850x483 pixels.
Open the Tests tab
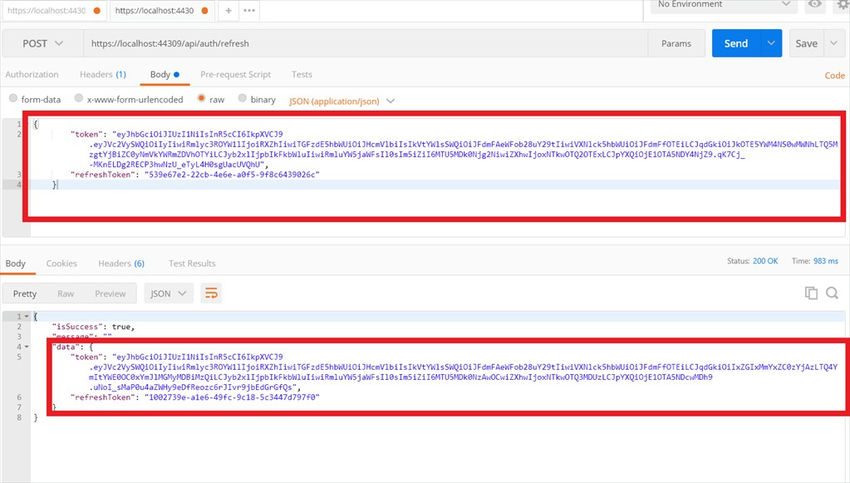click(x=301, y=74)
